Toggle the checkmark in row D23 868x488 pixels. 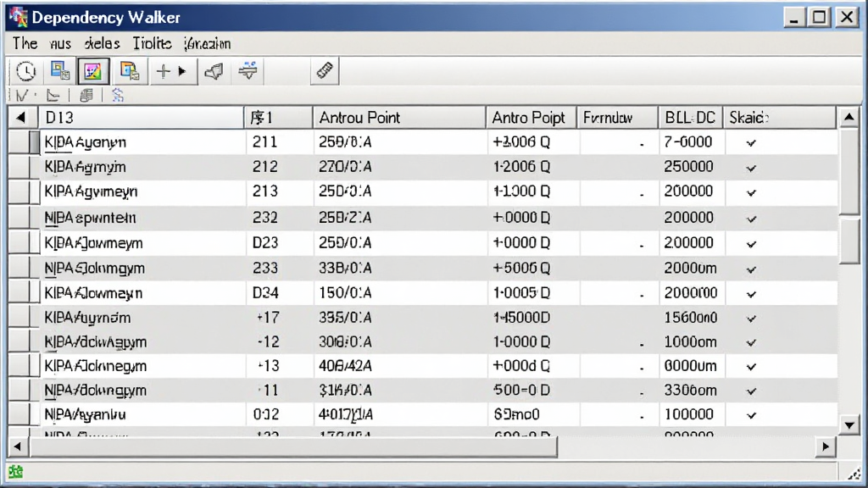coord(751,244)
